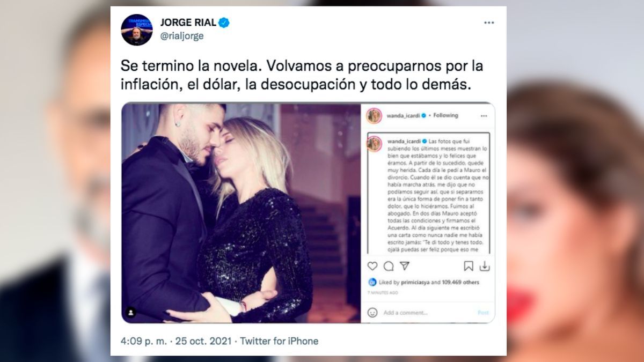Open the embedded couple photo
This screenshot has width=644, height=362.
[241, 213]
